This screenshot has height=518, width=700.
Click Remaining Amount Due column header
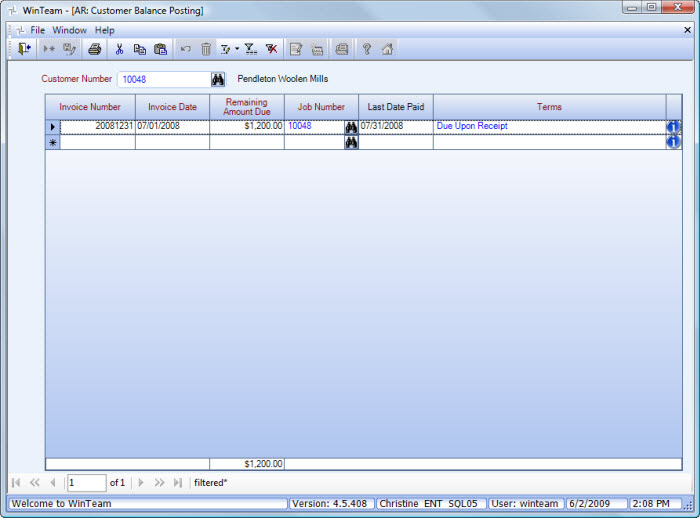coord(247,107)
